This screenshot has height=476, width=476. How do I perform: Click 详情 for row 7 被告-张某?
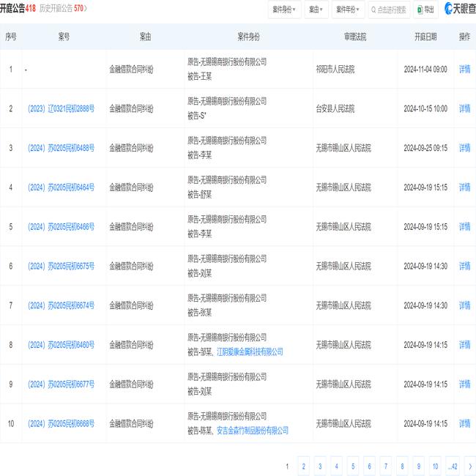(464, 305)
